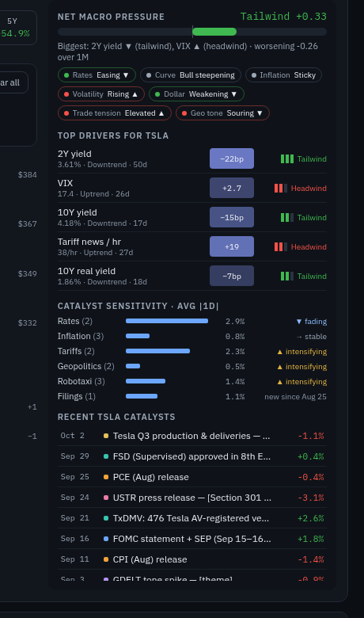Select the Tariffs (2) sensitivity row
The image size is (364, 618).
click(192, 351)
